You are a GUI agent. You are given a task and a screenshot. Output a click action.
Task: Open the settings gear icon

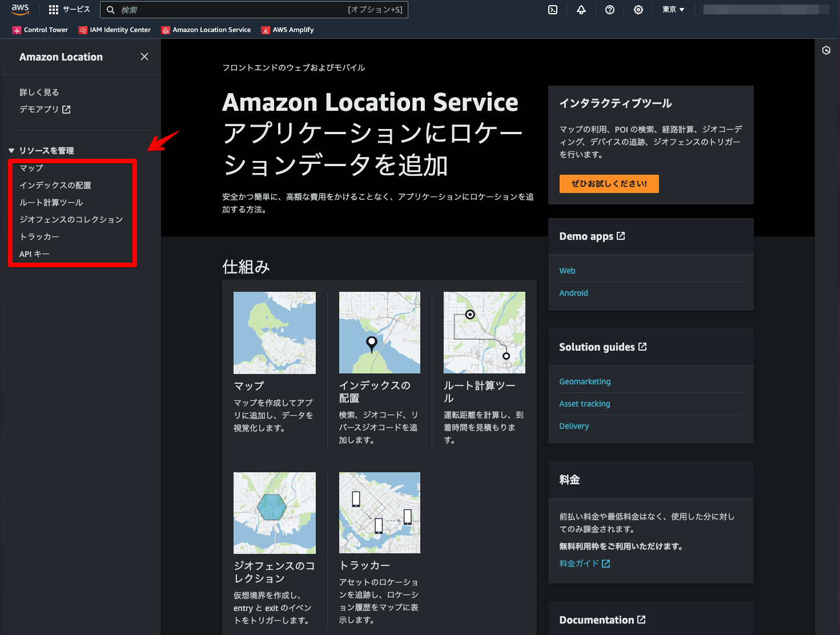(x=638, y=10)
